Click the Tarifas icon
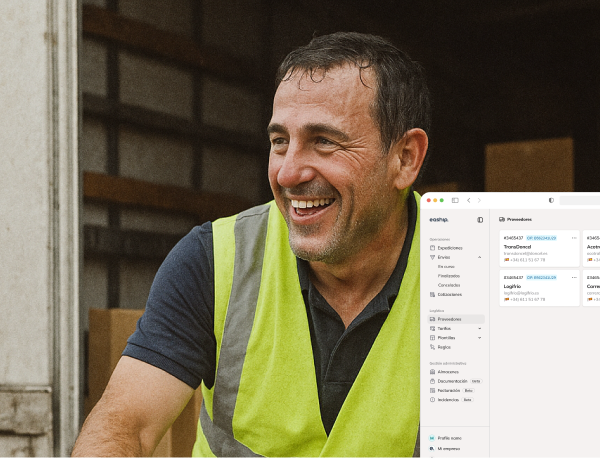The height and width of the screenshot is (458, 600). tap(432, 329)
